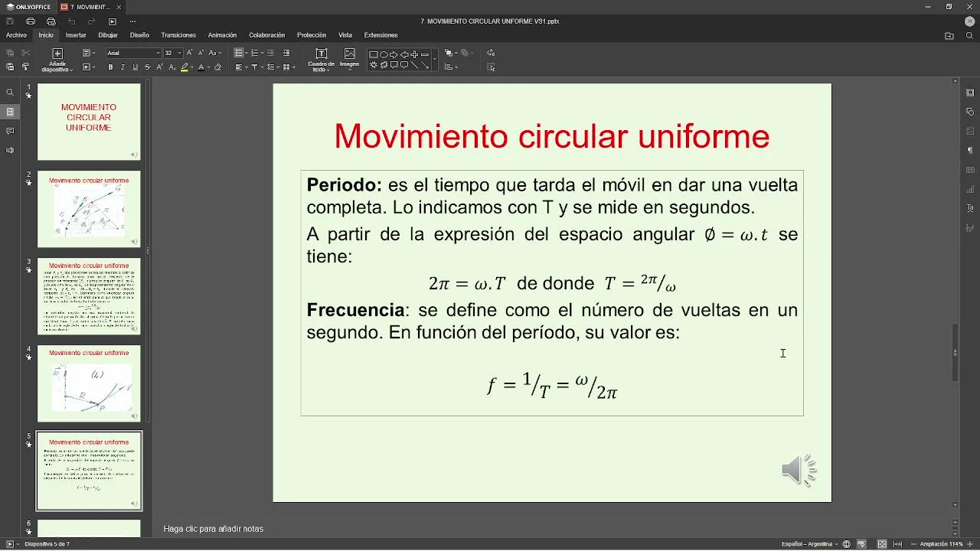Toggle Subscript formatting
This screenshot has width=980, height=551.
pos(171,67)
